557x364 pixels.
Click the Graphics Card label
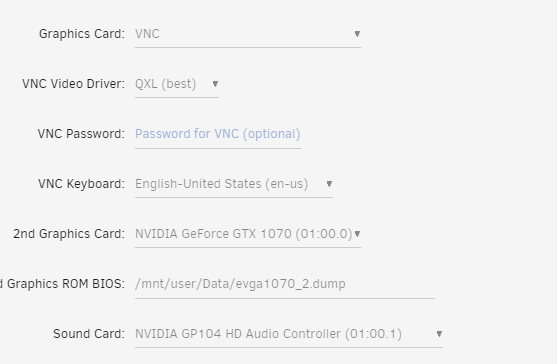point(82,34)
